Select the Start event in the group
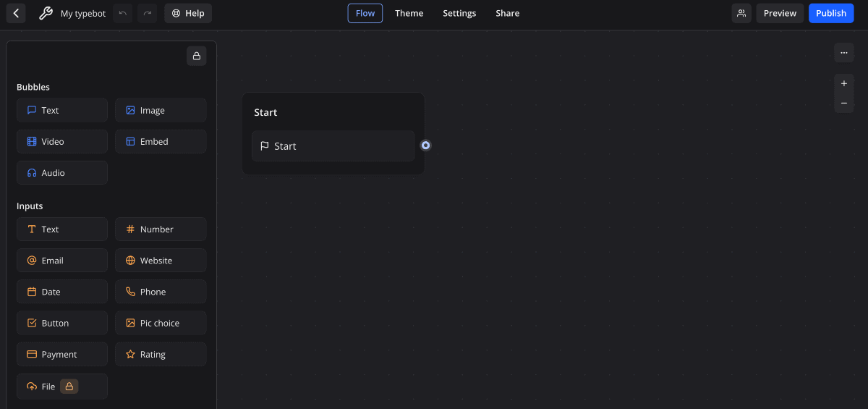868x409 pixels. [x=333, y=146]
